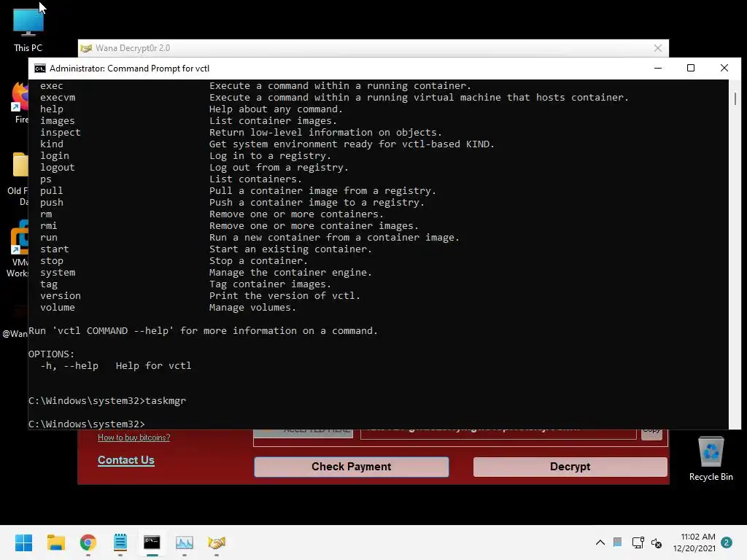Select the VMware Workstation desktop shortcut
The width and height of the screenshot is (747, 560).
(19, 249)
